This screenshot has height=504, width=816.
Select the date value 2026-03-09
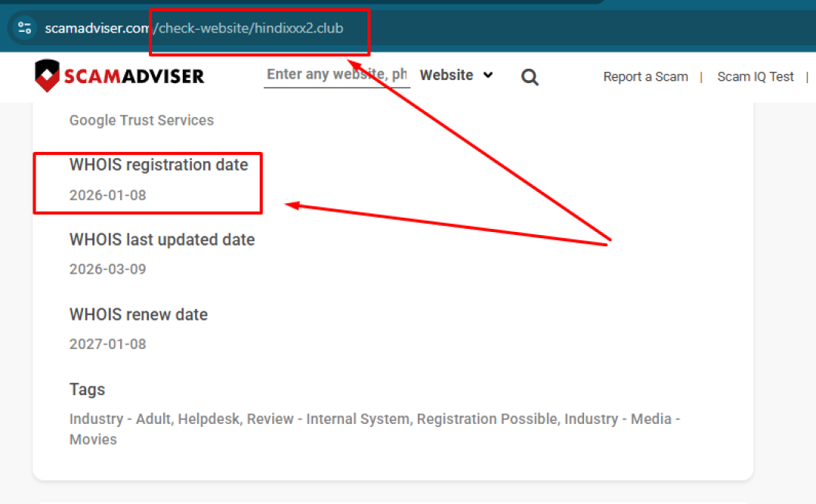(108, 269)
